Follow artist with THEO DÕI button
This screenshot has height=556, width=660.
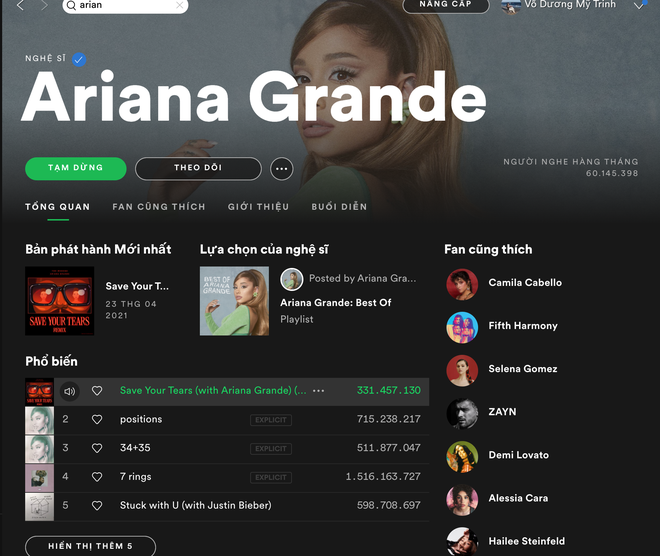[198, 168]
